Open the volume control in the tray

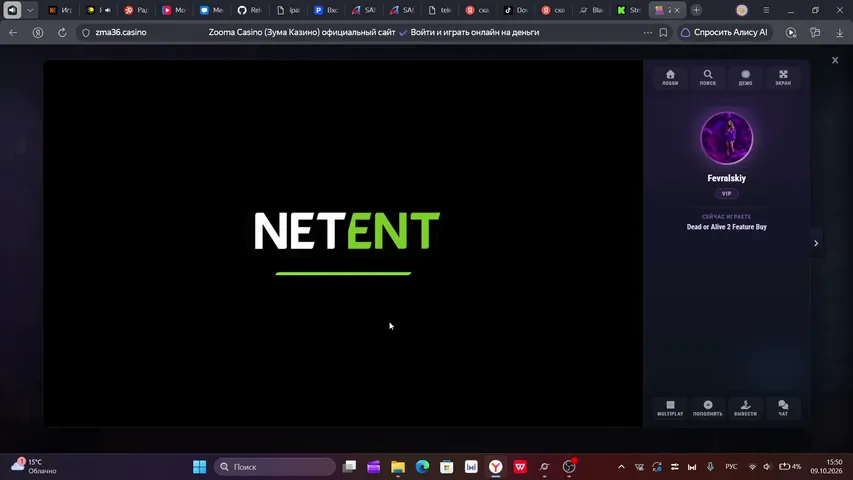point(767,466)
